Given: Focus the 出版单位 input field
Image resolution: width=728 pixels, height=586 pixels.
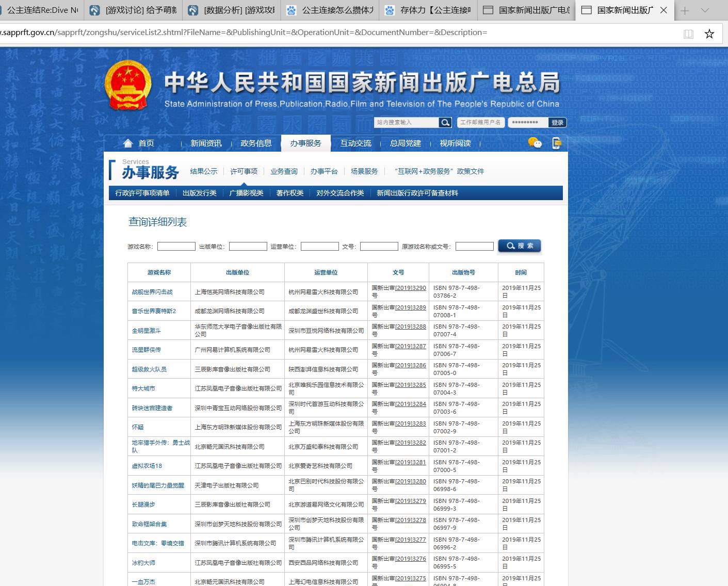Looking at the screenshot, I should pos(248,247).
